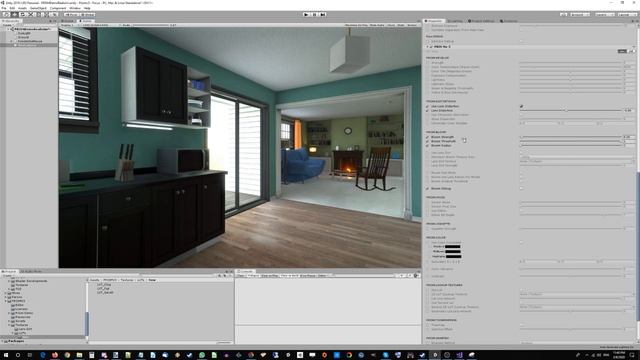Select the Scale tool
This screenshot has height=360, width=640.
pyautogui.click(x=31, y=14)
